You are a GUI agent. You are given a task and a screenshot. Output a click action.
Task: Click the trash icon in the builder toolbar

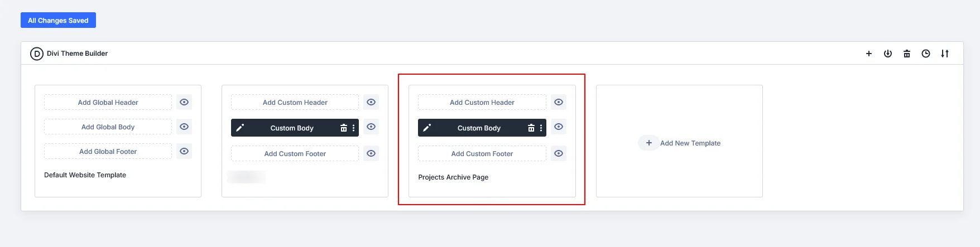click(x=907, y=54)
